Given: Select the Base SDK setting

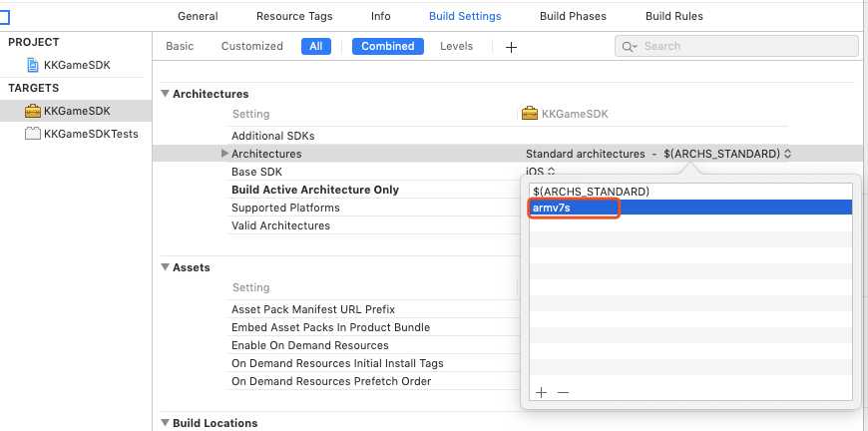Looking at the screenshot, I should click(256, 172).
